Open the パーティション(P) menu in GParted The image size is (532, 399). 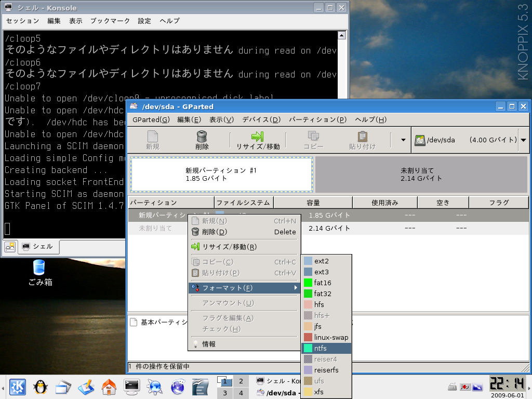(x=317, y=119)
